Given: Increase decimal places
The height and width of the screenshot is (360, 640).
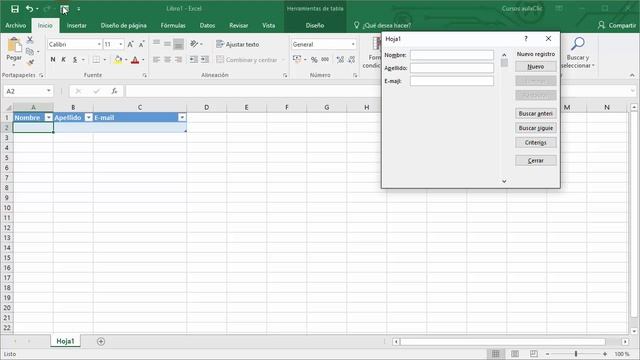Looking at the screenshot, I should [x=340, y=60].
